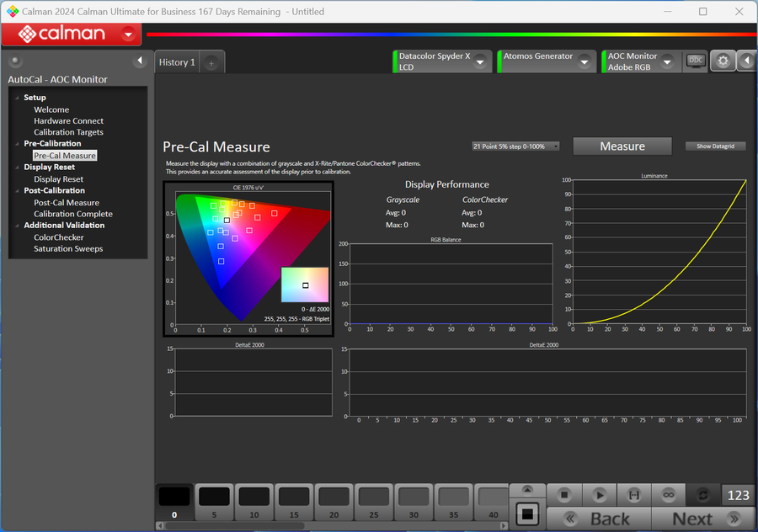Start continuous infinity read
The image size is (758, 532).
click(x=669, y=495)
